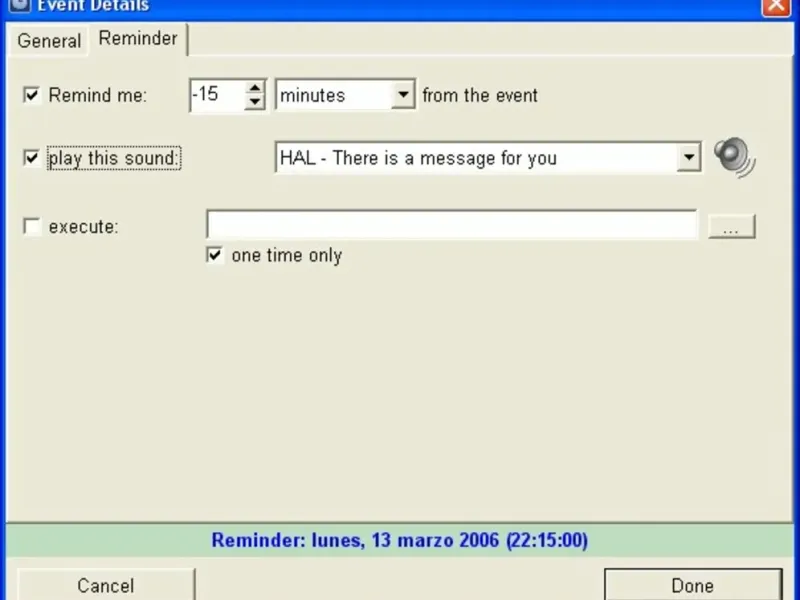
Task: Select the Reminder tab
Action: [x=138, y=38]
